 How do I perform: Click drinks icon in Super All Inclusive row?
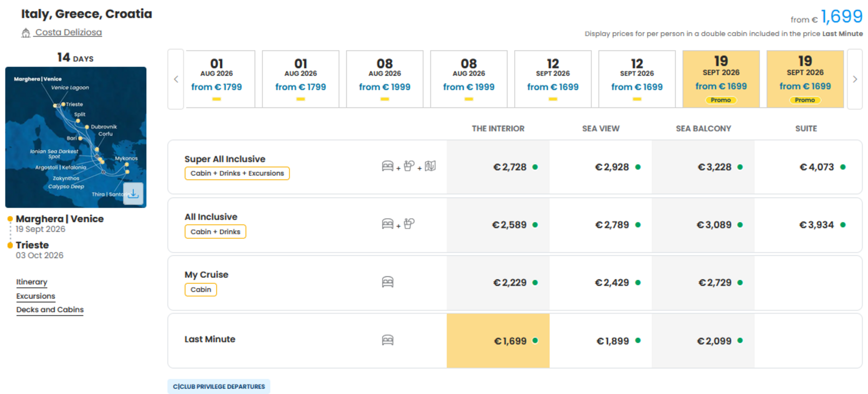tap(409, 166)
